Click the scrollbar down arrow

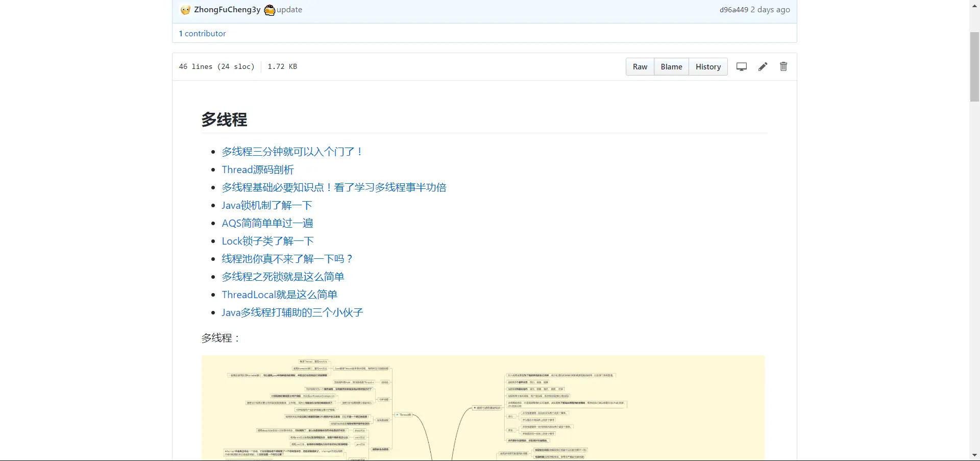[x=974, y=455]
